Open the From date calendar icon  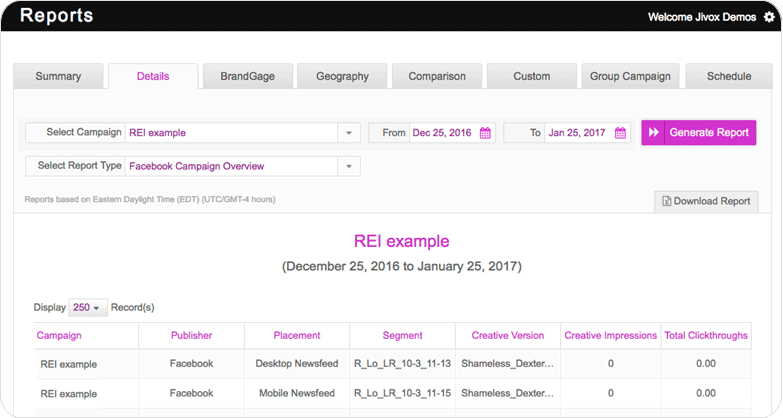coord(485,133)
